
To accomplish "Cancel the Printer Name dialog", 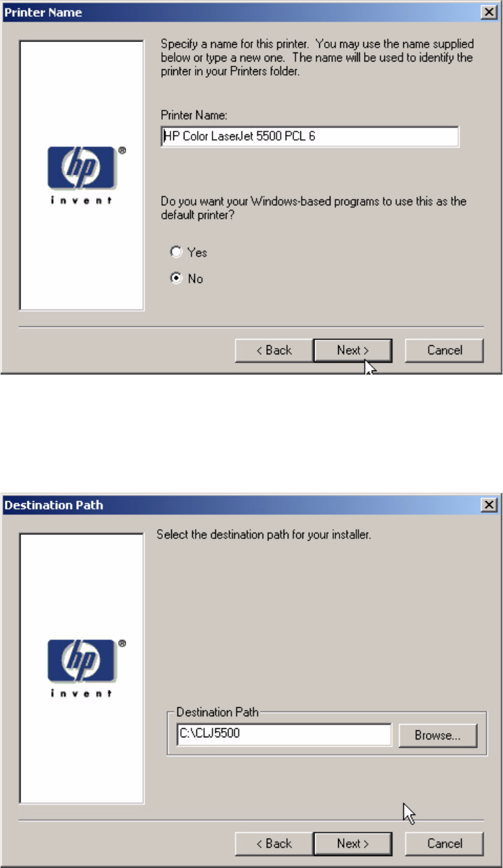I will click(x=444, y=350).
